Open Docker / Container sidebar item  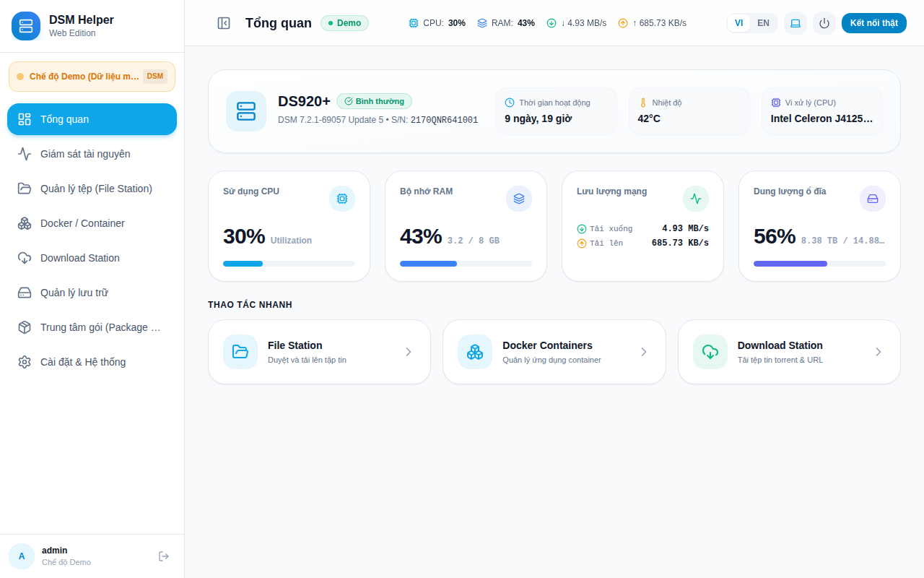tap(92, 223)
